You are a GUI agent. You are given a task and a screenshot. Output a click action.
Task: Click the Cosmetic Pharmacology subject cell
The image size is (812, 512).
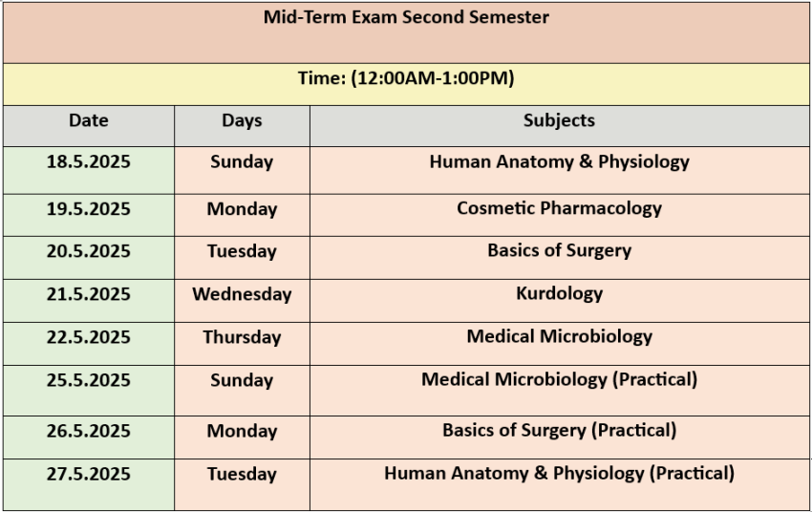click(x=559, y=215)
